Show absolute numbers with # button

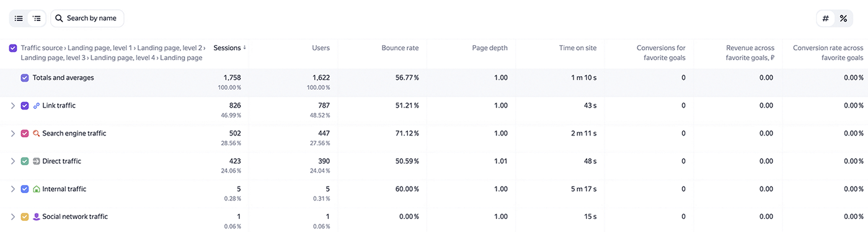coord(825,19)
